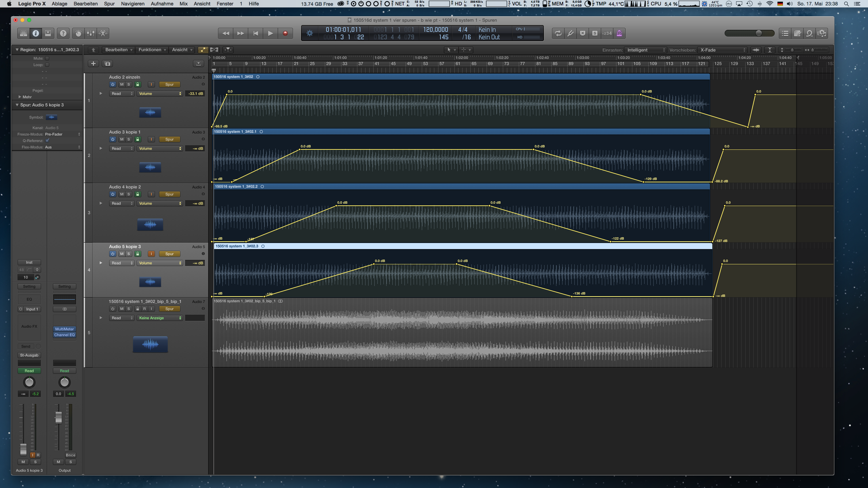Open the Navigieren menu
Screen dimensions: 868x488
(133, 4)
